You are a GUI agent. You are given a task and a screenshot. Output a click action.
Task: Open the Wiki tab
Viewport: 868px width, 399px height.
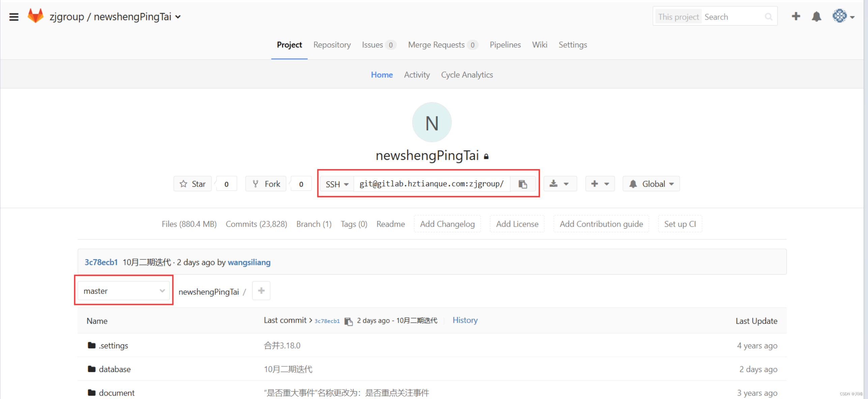point(540,45)
